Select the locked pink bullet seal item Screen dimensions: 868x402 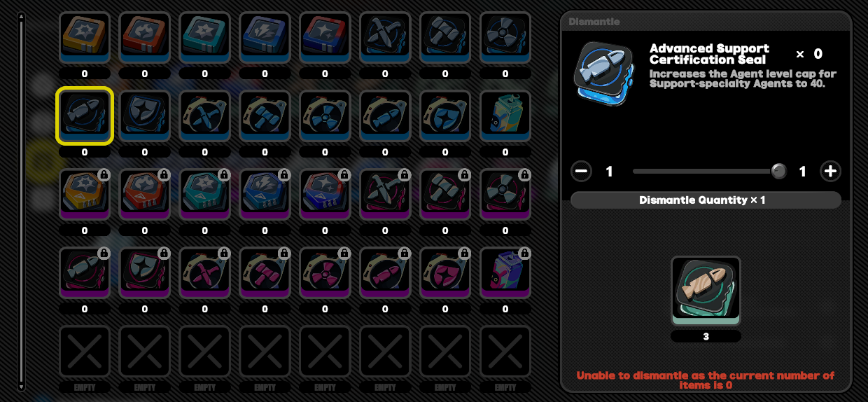coord(85,273)
